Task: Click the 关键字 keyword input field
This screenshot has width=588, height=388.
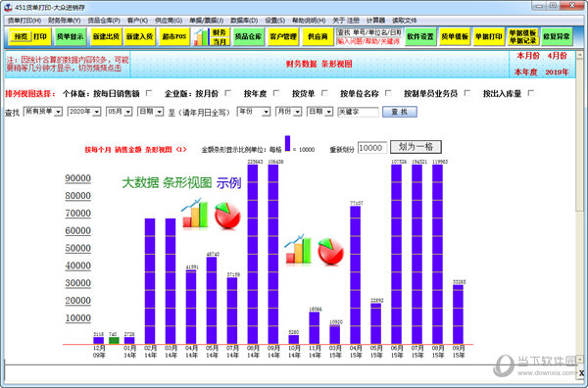Action: point(358,112)
